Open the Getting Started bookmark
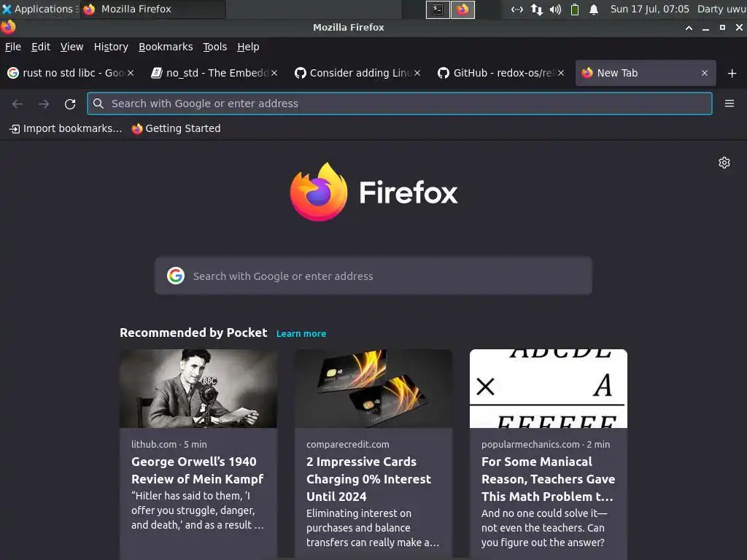 pos(177,128)
